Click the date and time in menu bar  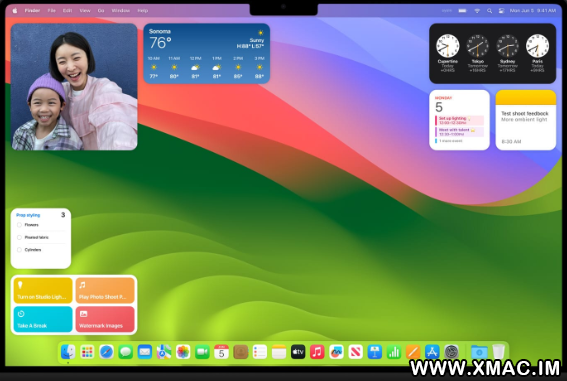(x=533, y=11)
